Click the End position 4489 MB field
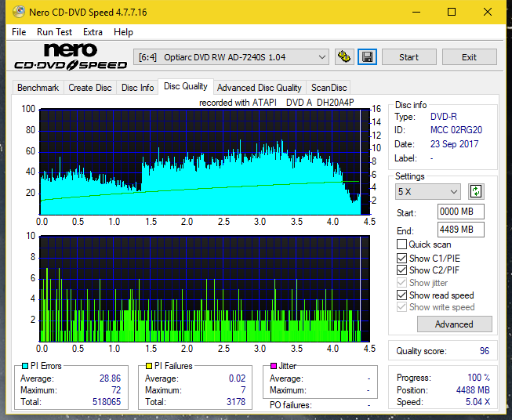This screenshot has height=420, width=512. (x=460, y=230)
